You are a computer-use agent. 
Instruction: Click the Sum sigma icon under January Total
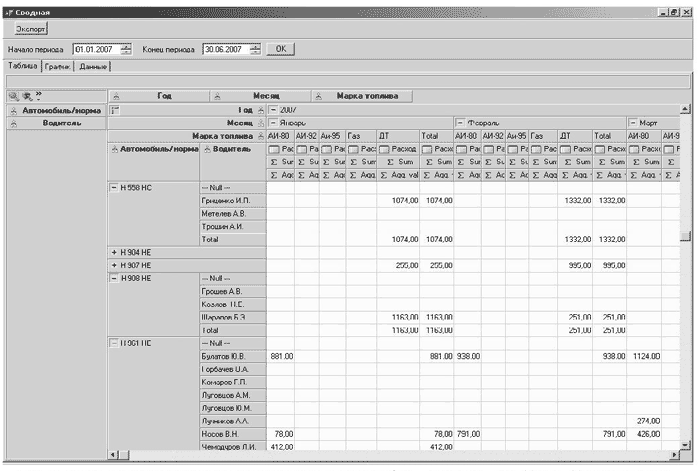point(429,162)
